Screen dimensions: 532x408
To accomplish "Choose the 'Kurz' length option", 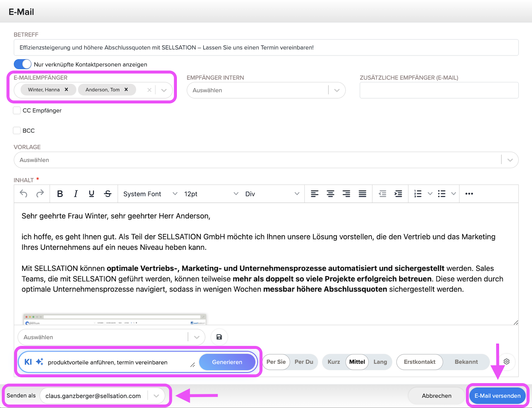I will (334, 362).
